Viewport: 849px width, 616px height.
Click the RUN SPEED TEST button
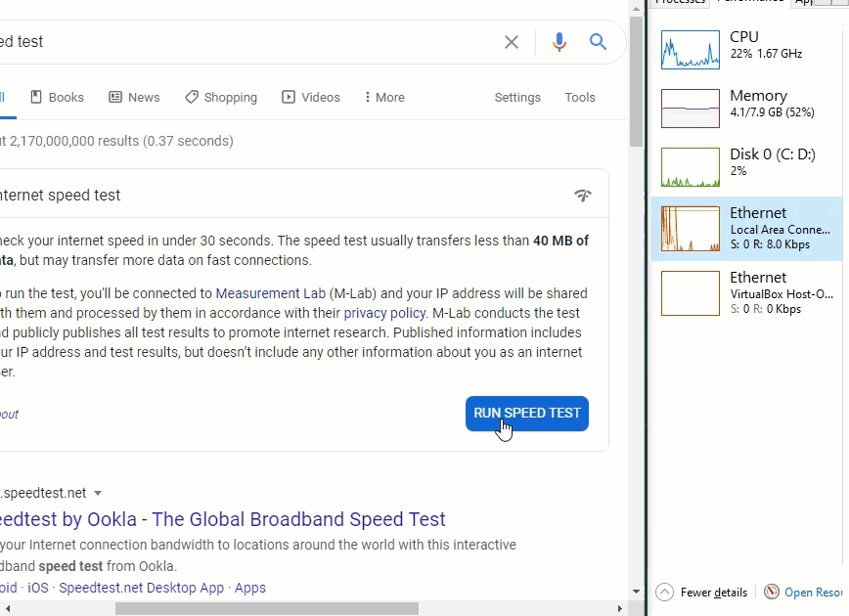[x=527, y=414]
